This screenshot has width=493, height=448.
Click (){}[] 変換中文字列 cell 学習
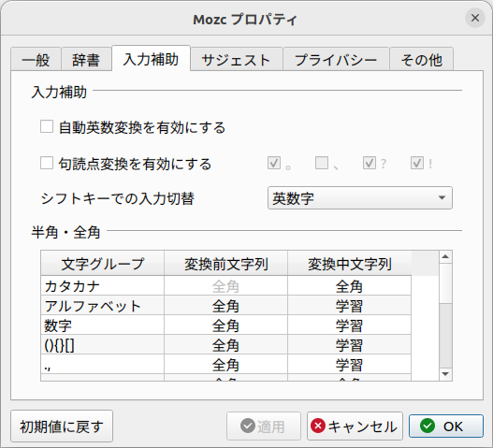click(349, 344)
